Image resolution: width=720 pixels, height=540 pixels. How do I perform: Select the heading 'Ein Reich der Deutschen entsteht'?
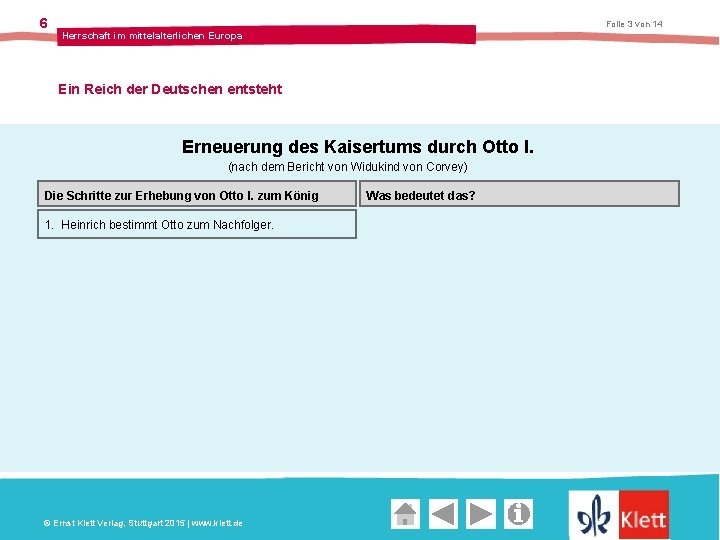170,89
